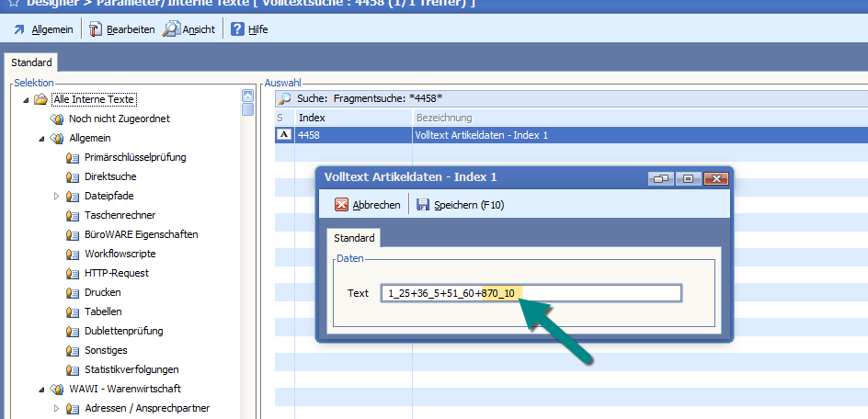Collapse the Alle Interne Texte tree node

tap(27, 99)
